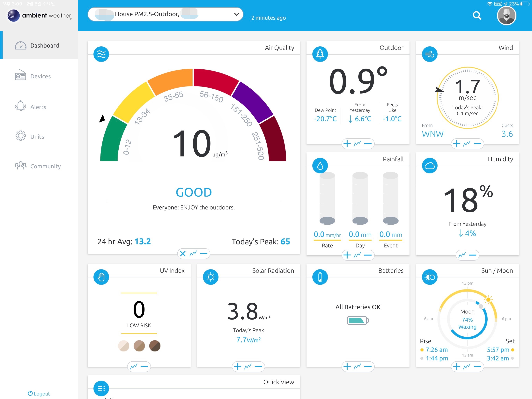
Task: Go to the Alerts section
Action: tap(38, 107)
